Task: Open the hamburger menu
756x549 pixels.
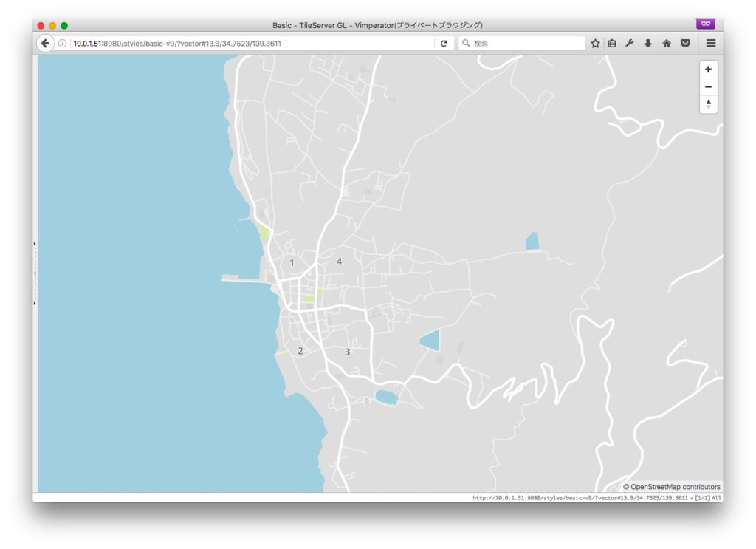Action: tap(711, 44)
